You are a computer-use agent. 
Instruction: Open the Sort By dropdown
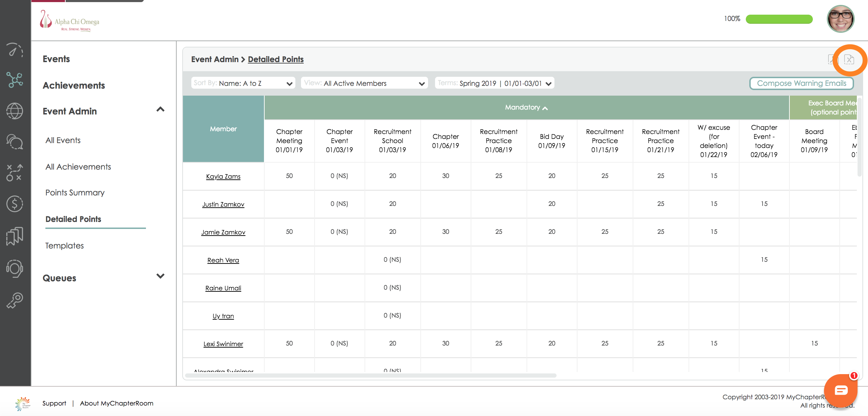[243, 83]
